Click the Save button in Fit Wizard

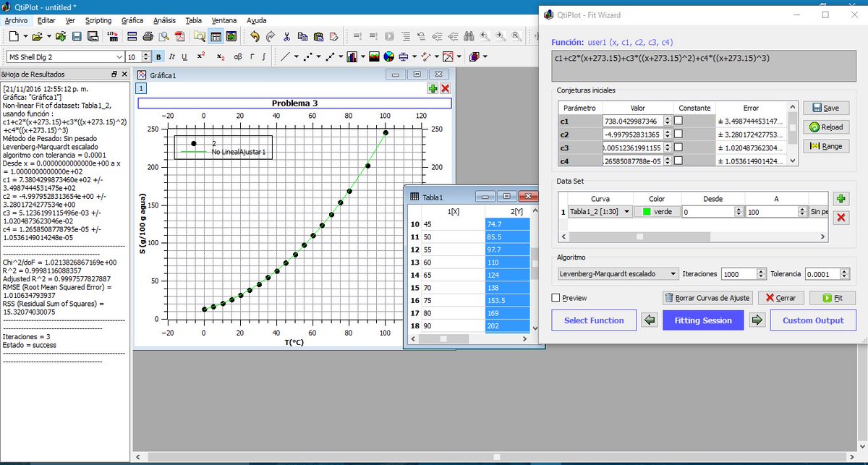tap(825, 108)
